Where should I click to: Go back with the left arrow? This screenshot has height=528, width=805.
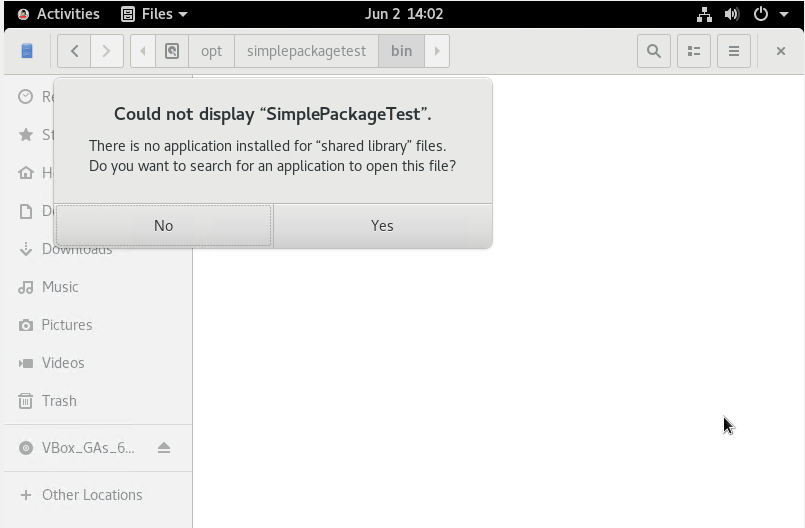point(74,51)
